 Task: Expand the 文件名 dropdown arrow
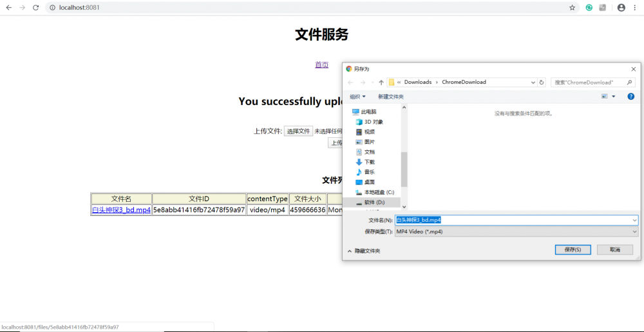coord(635,220)
